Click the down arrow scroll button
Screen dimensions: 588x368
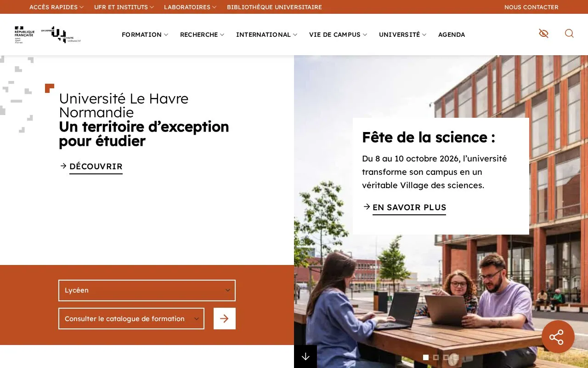(305, 356)
